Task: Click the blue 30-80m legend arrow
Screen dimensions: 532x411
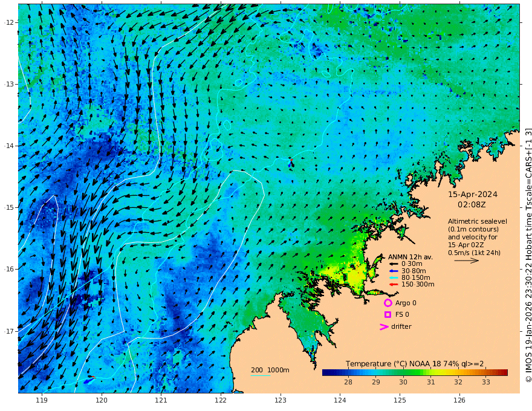Action: coord(393,271)
